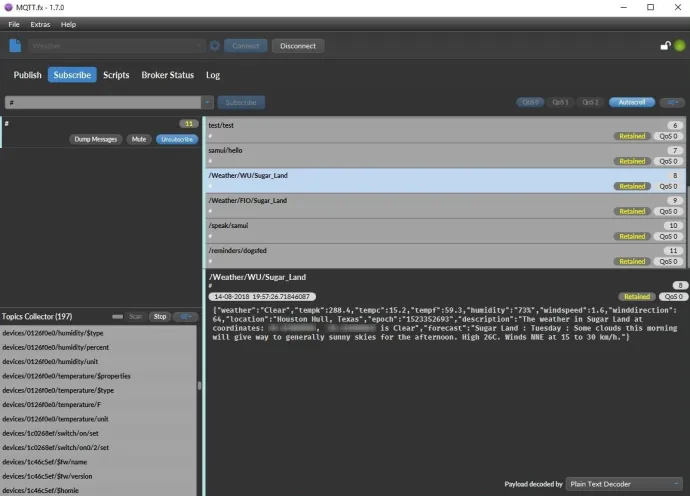The width and height of the screenshot is (690, 496).
Task: Click the Topics Collector scan progress indicator
Action: click(x=117, y=316)
